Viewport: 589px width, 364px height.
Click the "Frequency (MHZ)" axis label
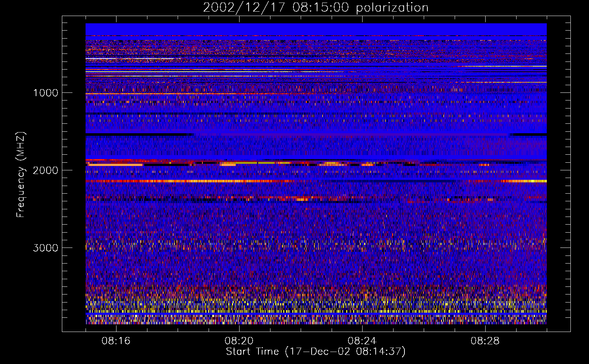[x=21, y=175]
